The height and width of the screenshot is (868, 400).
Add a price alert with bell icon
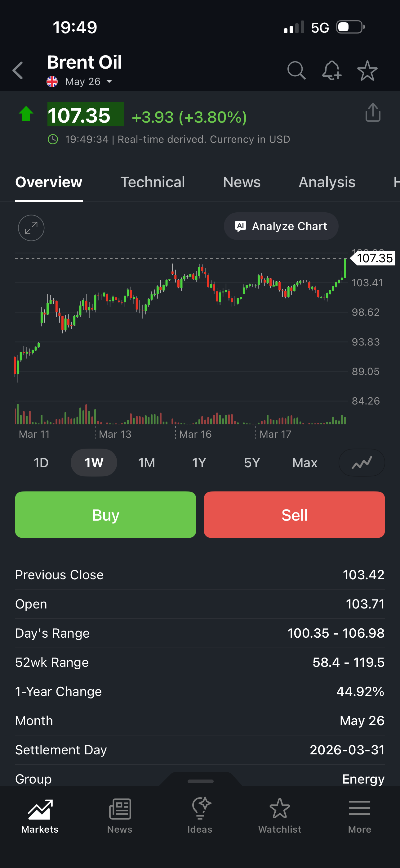[332, 70]
